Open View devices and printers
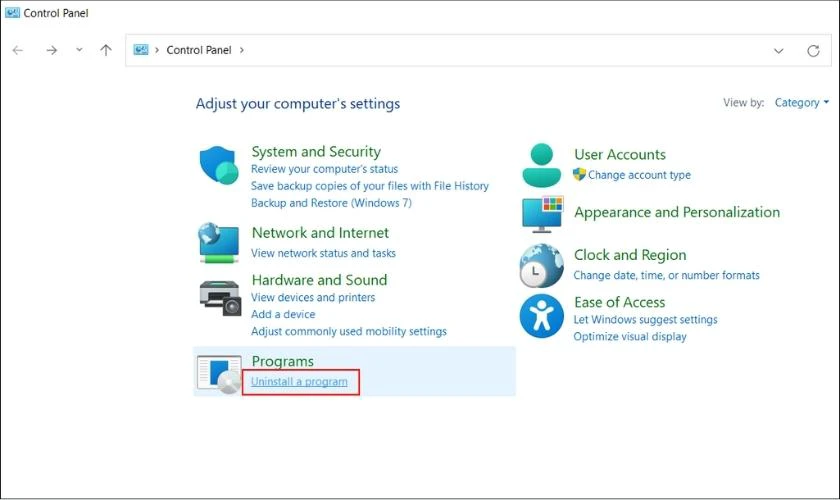The width and height of the screenshot is (840, 500). click(x=313, y=297)
